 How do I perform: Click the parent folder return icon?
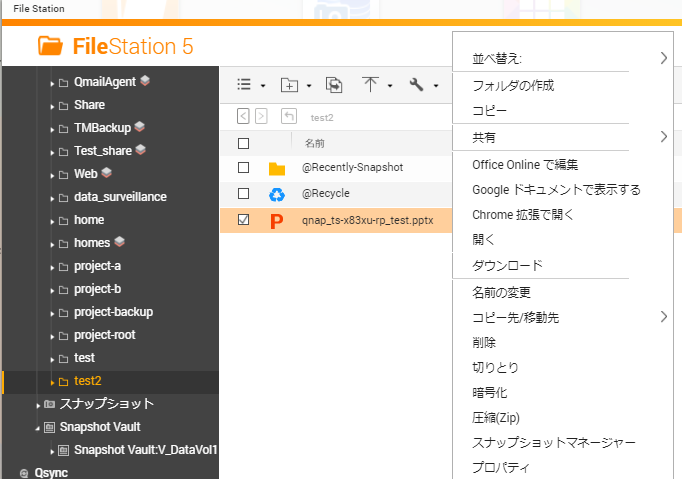[289, 116]
